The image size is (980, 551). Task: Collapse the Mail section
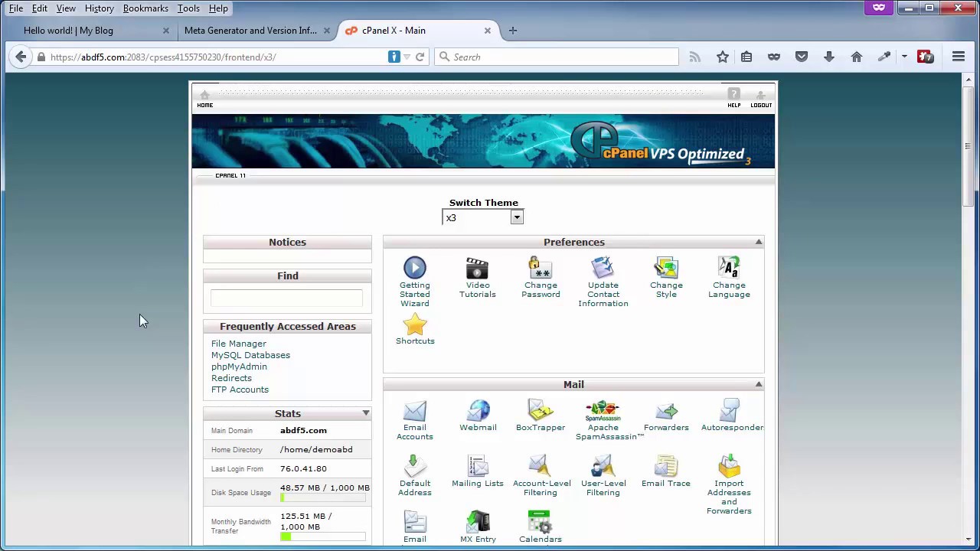759,384
